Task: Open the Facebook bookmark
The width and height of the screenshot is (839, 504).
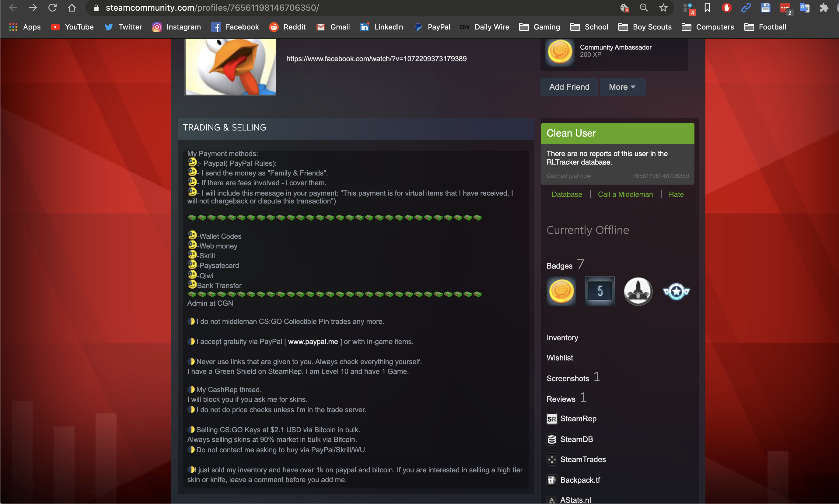Action: point(235,27)
